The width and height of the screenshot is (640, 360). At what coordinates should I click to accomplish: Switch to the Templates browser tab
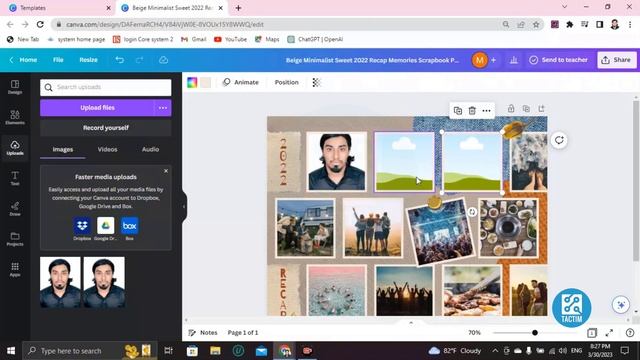tap(59, 8)
